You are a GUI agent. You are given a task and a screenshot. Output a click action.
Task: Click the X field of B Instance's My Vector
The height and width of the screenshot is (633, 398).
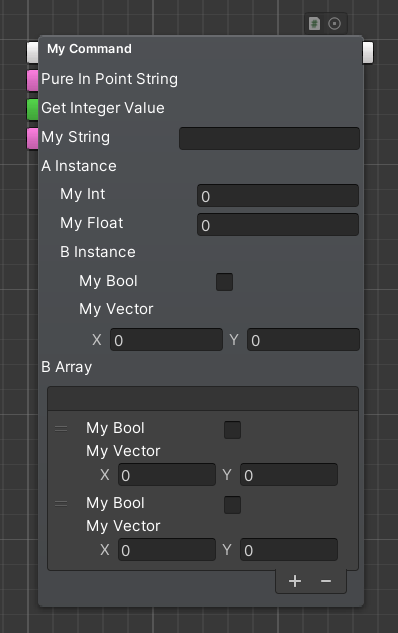pyautogui.click(x=166, y=340)
